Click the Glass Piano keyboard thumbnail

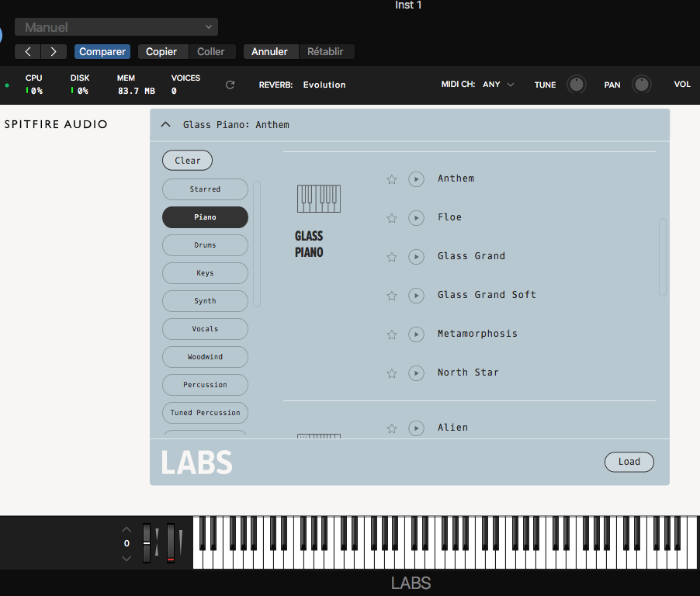click(318, 199)
